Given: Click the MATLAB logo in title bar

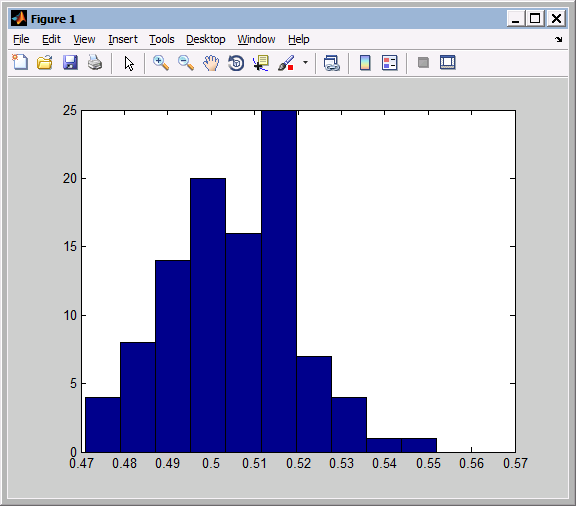Looking at the screenshot, I should (19, 18).
